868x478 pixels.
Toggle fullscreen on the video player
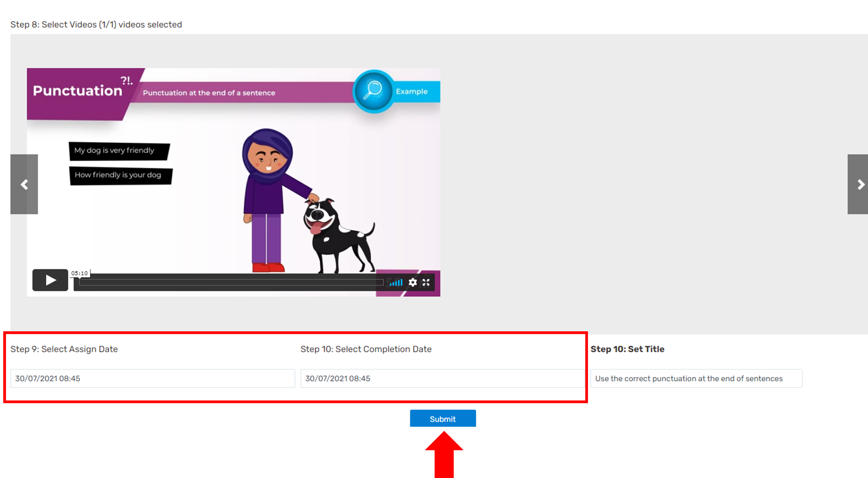pyautogui.click(x=426, y=282)
